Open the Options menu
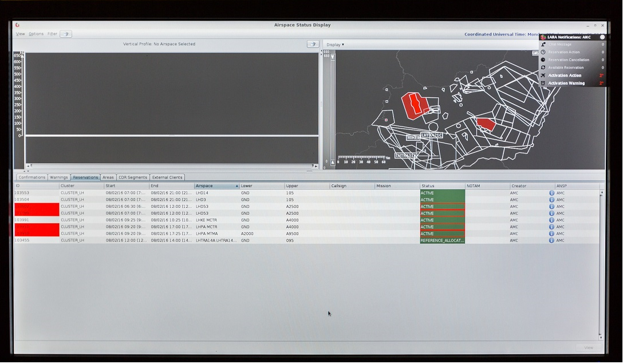Viewport: 623px width, 364px height. click(36, 34)
